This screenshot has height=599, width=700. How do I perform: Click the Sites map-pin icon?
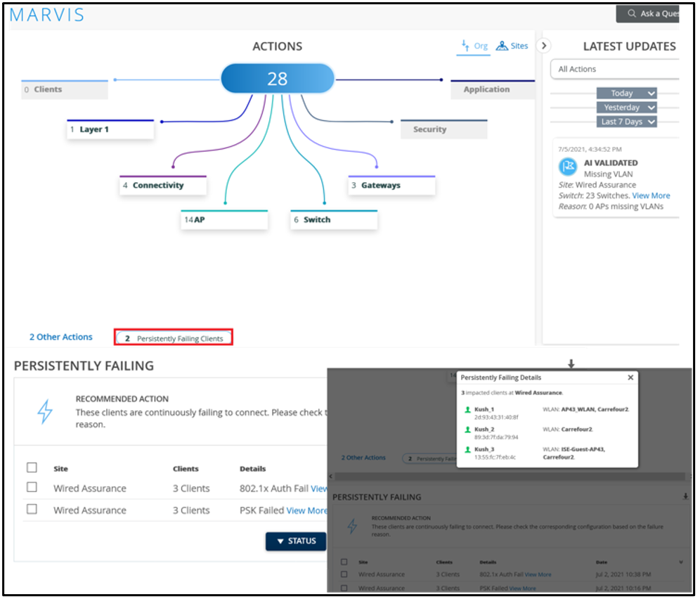click(x=502, y=46)
